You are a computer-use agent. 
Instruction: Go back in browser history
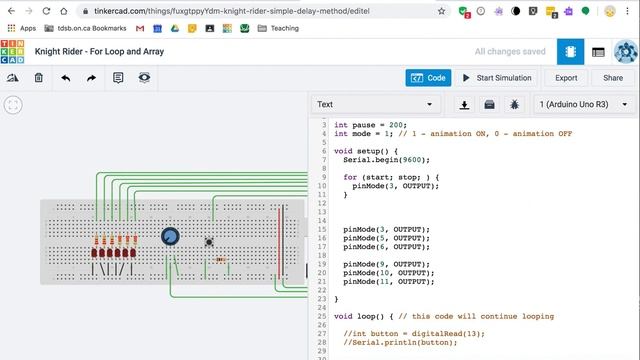tap(11, 11)
